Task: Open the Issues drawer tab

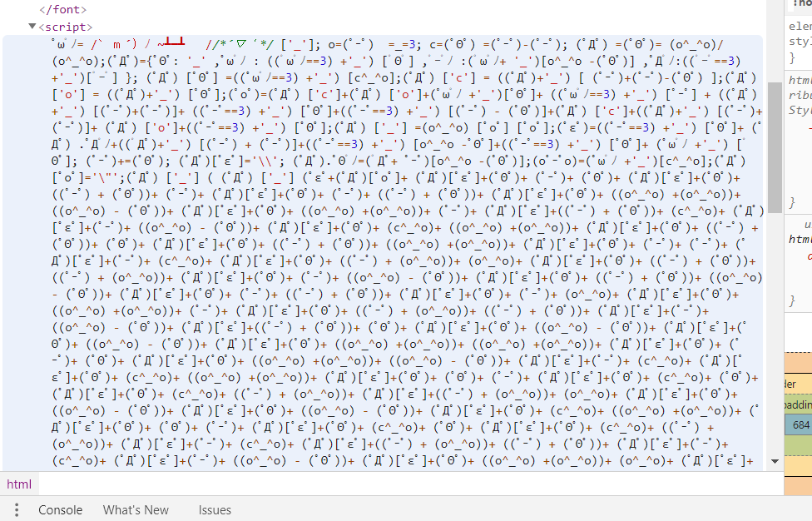Action: (x=215, y=510)
